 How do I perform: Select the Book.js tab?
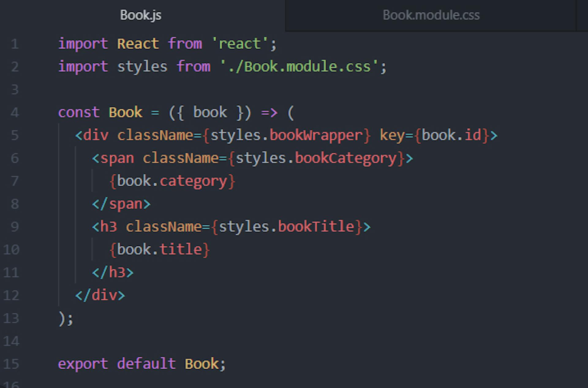click(x=141, y=15)
